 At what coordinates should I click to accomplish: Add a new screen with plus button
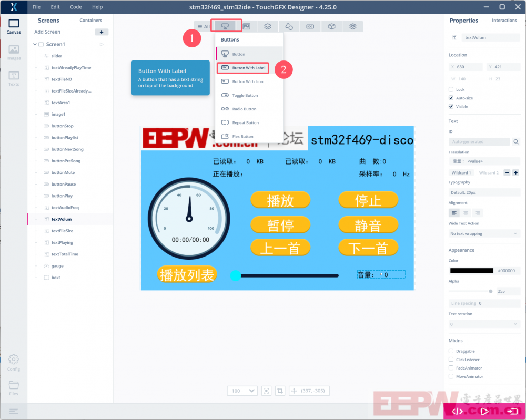click(x=102, y=32)
